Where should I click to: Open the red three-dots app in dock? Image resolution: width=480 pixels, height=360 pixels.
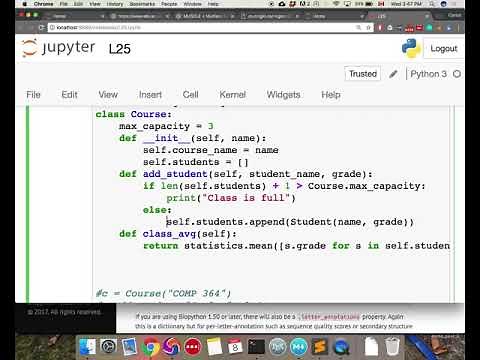pyautogui.click(x=193, y=347)
